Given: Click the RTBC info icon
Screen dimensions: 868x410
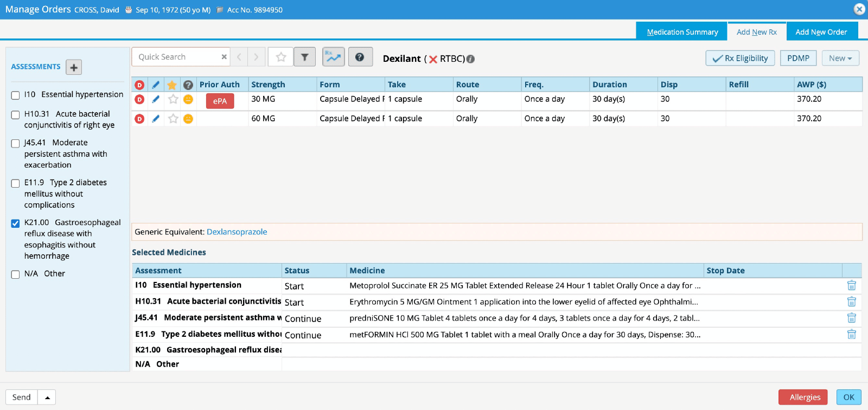Looking at the screenshot, I should point(470,59).
